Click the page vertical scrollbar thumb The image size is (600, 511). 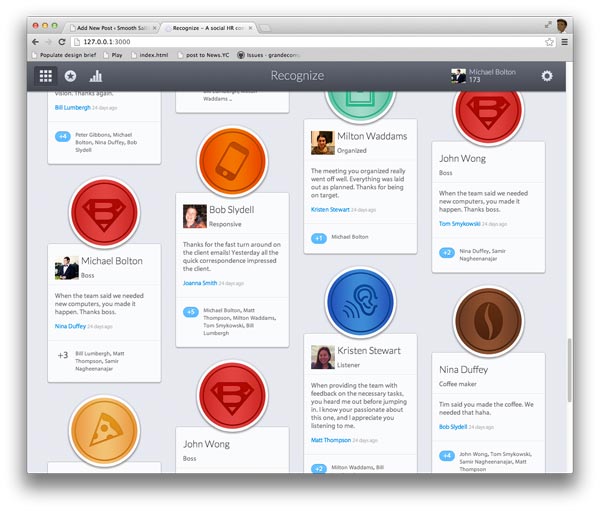click(570, 370)
